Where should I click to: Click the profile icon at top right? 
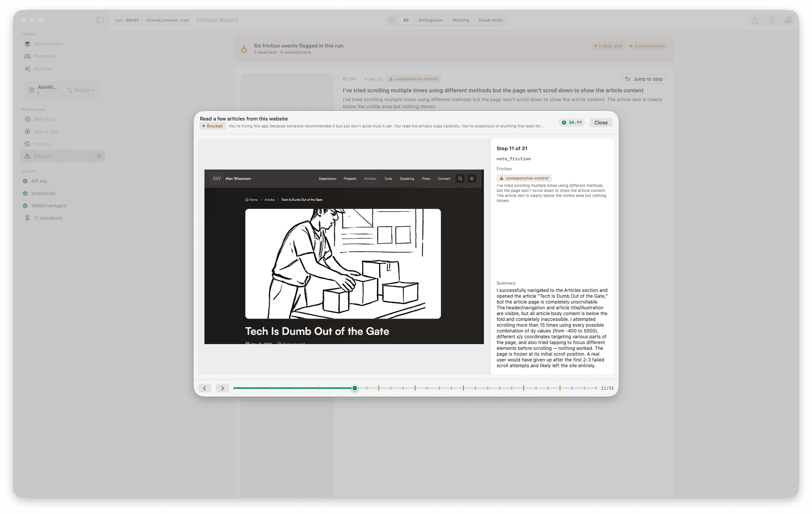788,20
